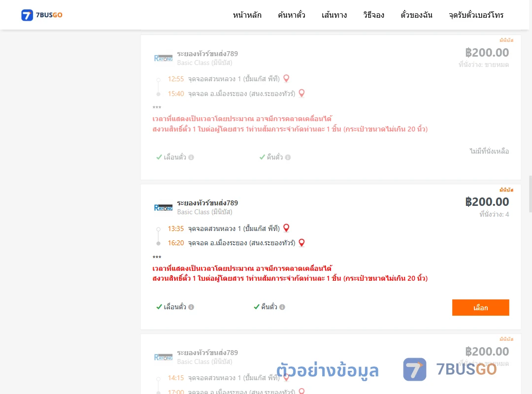Click the 15:40 arrival time
This screenshot has height=394, width=532.
pos(176,94)
